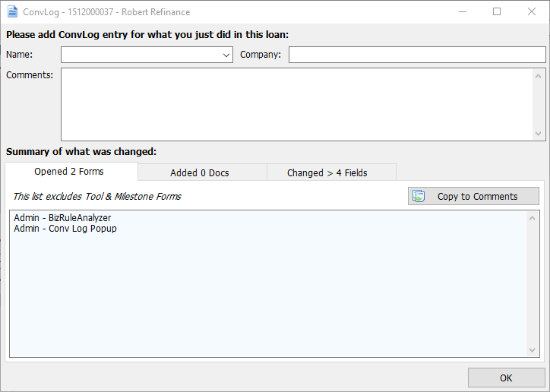This screenshot has height=392, width=550.
Task: Maximize the ConvLog window
Action: coord(497,12)
